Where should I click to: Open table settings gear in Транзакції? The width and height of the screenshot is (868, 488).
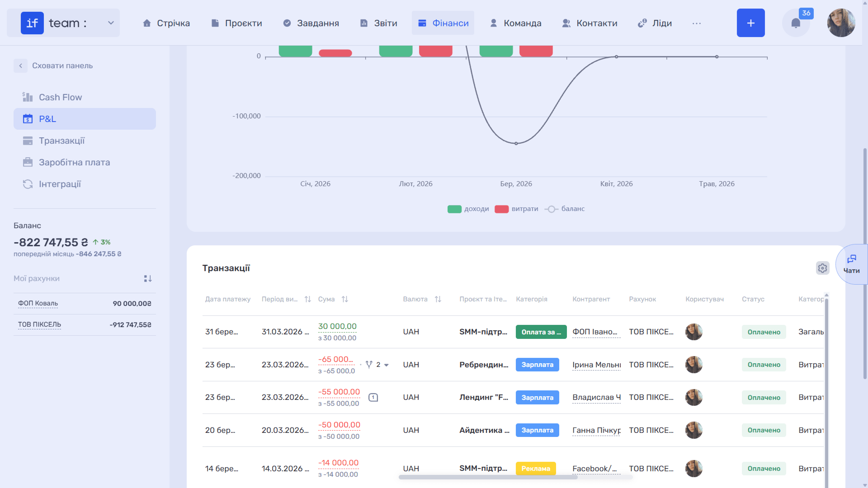(822, 268)
